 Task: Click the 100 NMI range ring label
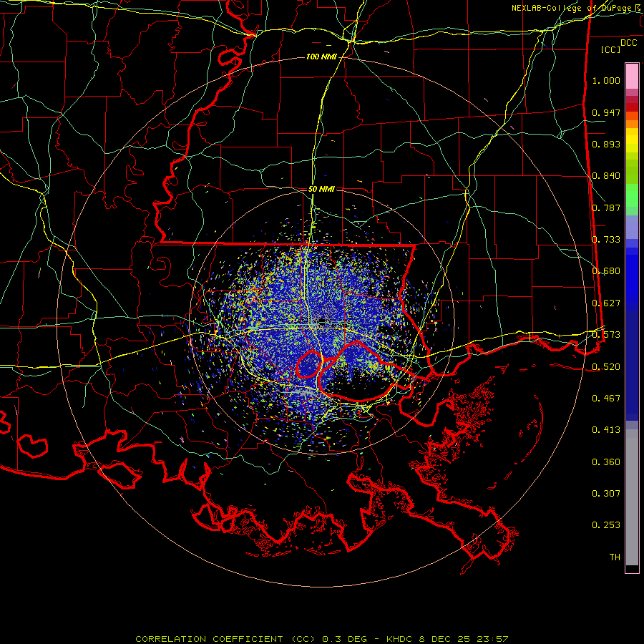[x=321, y=57]
